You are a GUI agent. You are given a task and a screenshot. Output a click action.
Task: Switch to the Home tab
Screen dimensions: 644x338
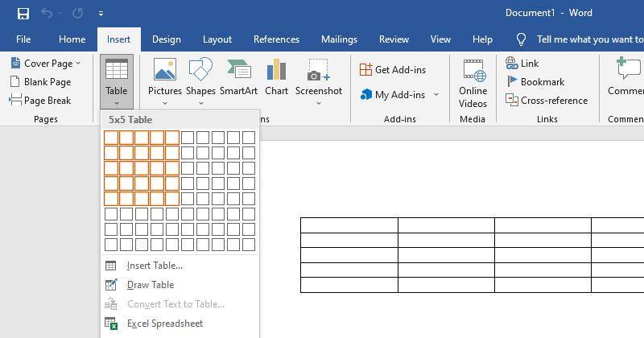coord(72,39)
